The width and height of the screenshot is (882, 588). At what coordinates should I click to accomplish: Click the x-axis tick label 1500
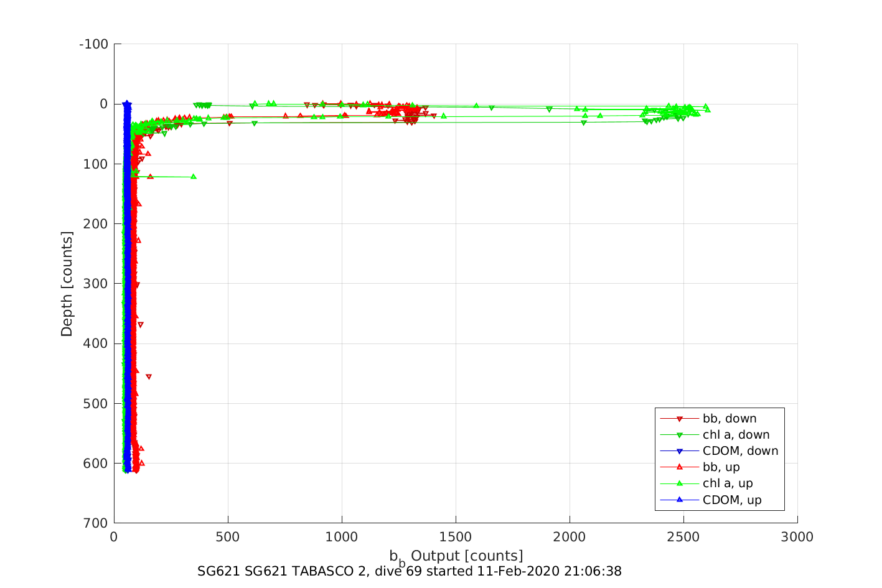(456, 537)
